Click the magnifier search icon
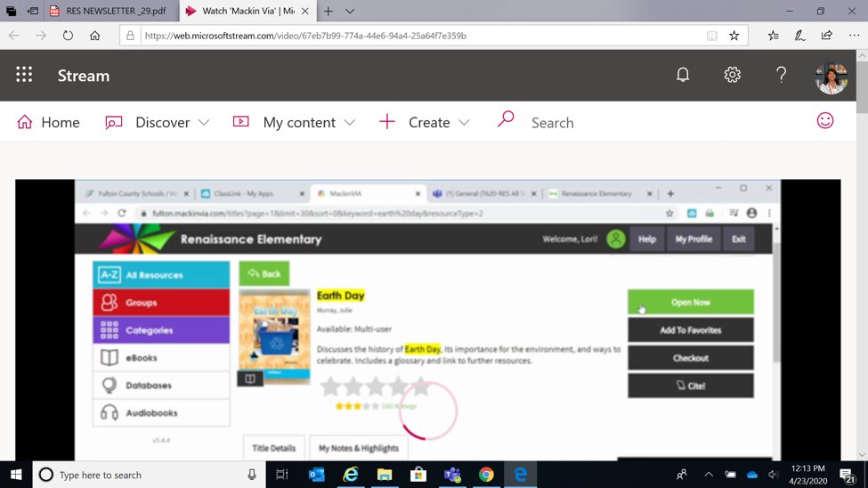Image resolution: width=868 pixels, height=488 pixels. pyautogui.click(x=506, y=119)
